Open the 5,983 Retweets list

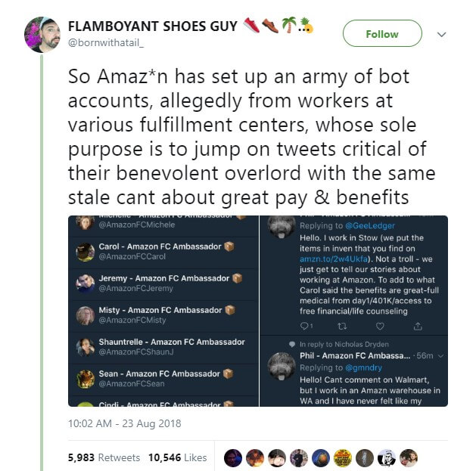click(104, 457)
